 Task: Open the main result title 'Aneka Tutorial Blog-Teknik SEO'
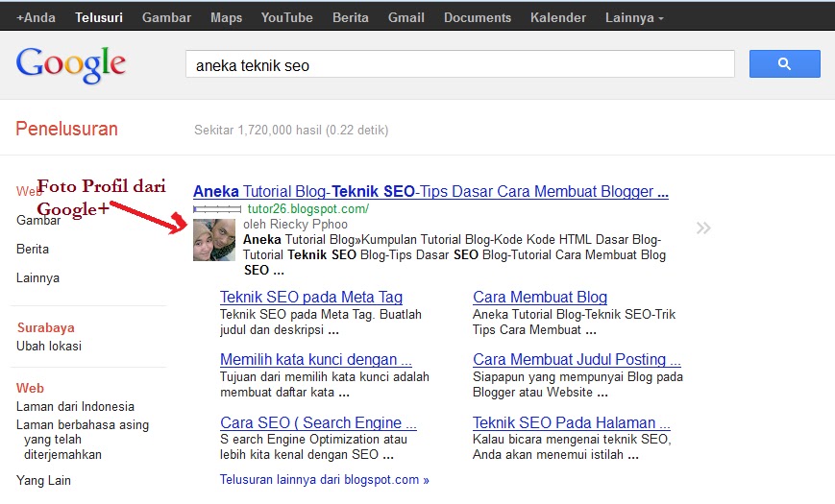pyautogui.click(x=430, y=192)
